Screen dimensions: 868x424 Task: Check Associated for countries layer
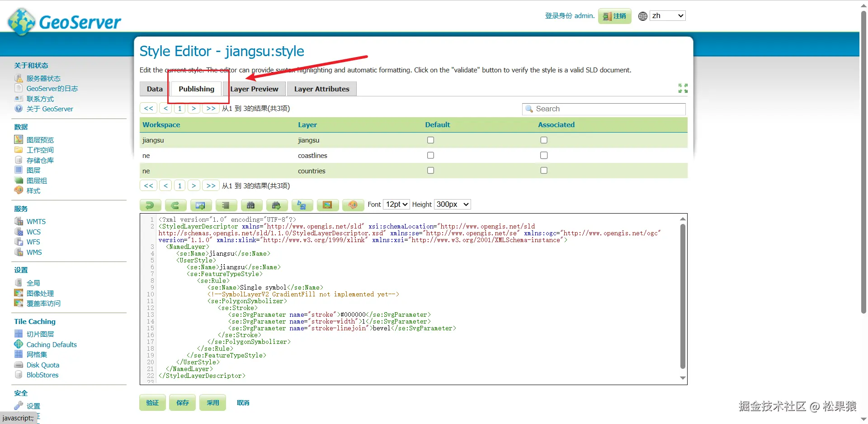pos(544,171)
